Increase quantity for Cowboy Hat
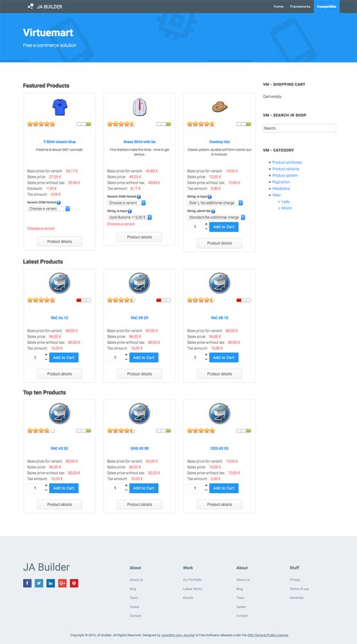Screen dimensions: 357x644 coord(206,224)
